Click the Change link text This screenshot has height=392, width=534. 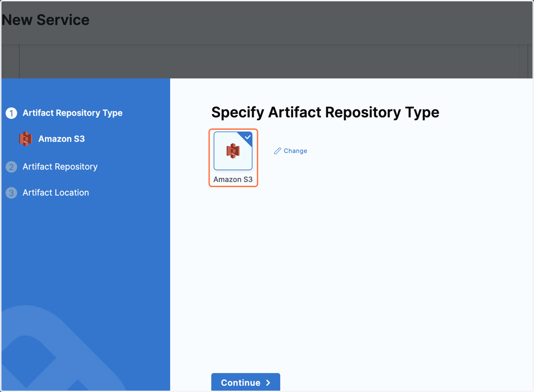point(295,151)
